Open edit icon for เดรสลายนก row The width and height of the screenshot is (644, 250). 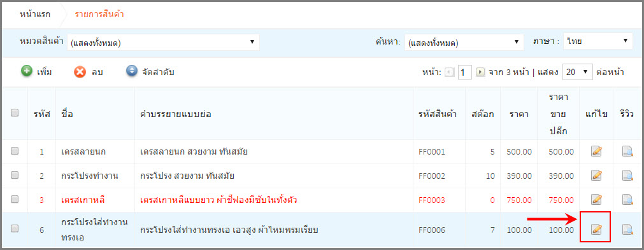(x=596, y=151)
